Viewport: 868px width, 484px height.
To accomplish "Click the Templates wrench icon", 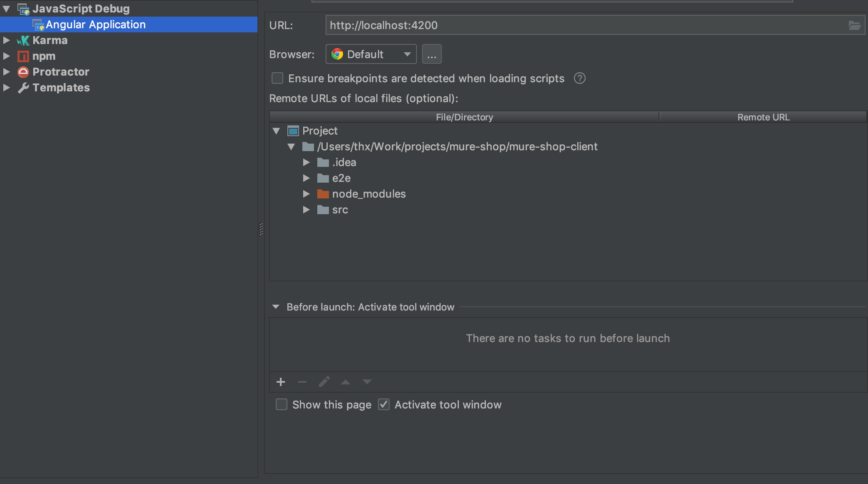I will point(23,88).
